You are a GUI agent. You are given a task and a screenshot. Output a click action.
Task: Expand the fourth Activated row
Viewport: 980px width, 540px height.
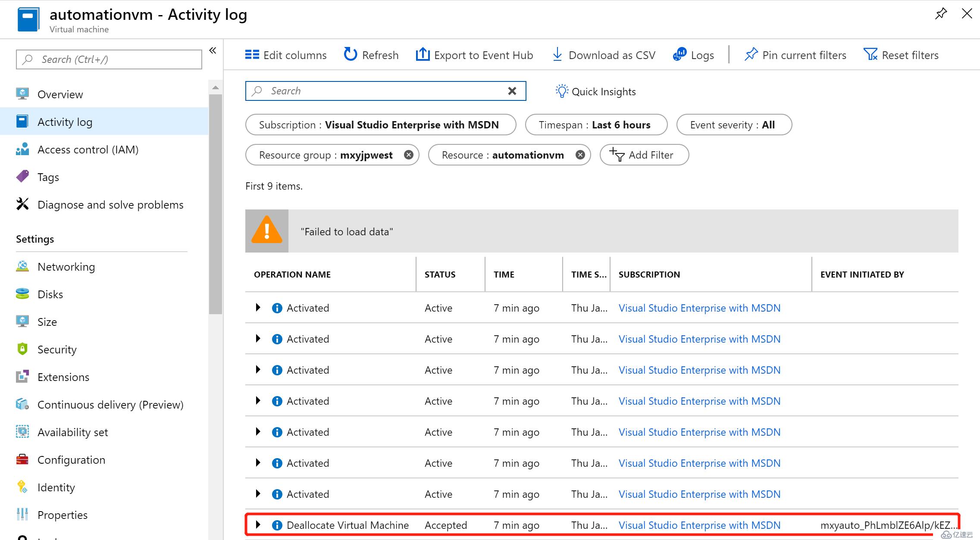tap(258, 400)
